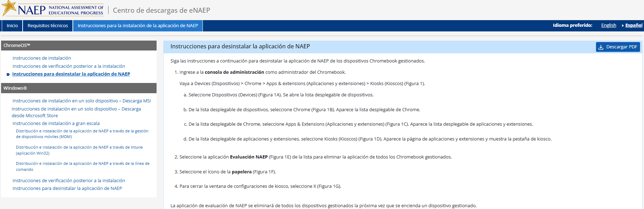The image size is (644, 209).
Task: Select Español as preferred language
Action: [x=633, y=25]
